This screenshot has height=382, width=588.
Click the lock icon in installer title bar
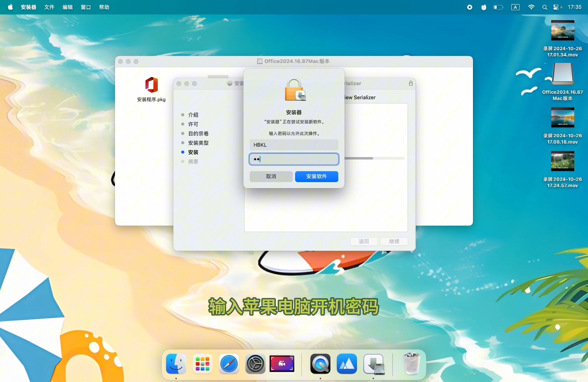point(411,83)
